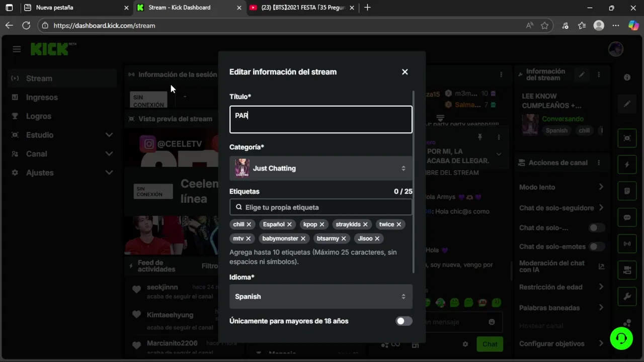Click the lightning bolt quick actions icon
Image resolution: width=644 pixels, height=362 pixels.
pos(627,164)
